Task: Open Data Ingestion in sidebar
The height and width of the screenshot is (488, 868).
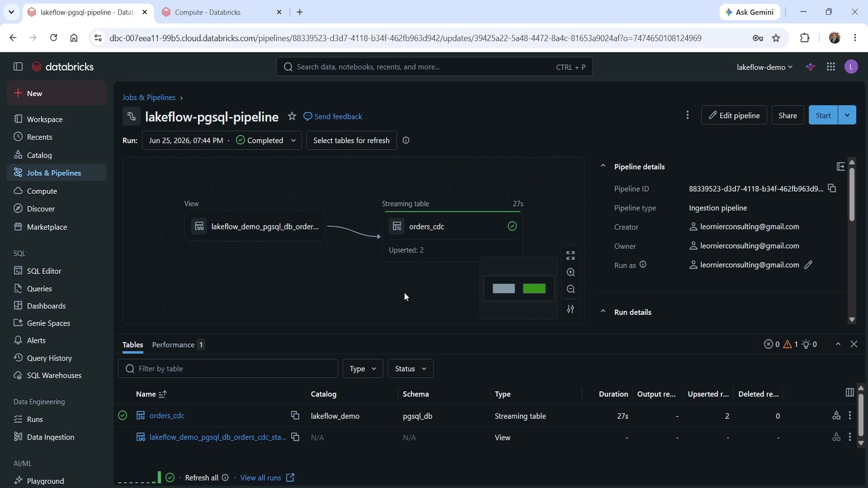Action: (x=57, y=437)
